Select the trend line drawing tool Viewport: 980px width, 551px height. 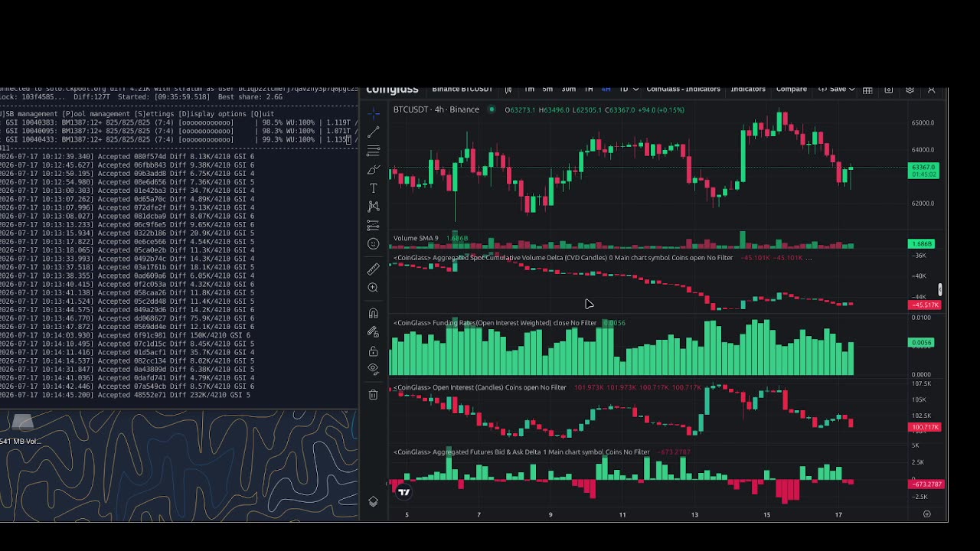point(374,133)
